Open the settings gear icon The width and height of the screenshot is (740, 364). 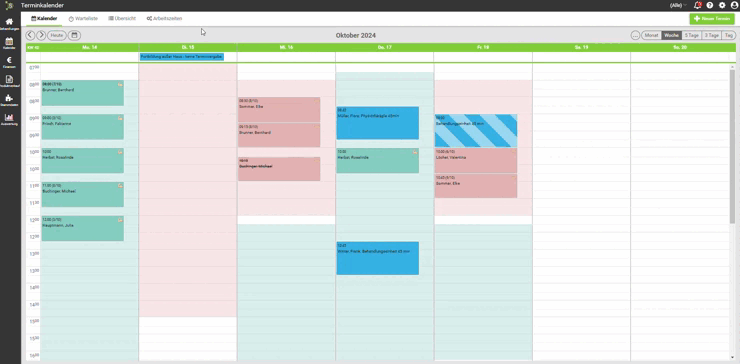[722, 5]
